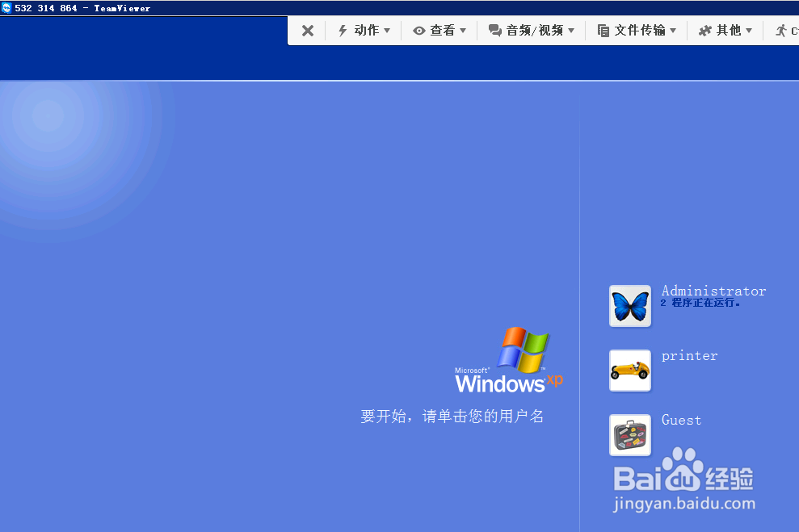The width and height of the screenshot is (799, 532).
Task: Click the printer user name
Action: tap(689, 356)
